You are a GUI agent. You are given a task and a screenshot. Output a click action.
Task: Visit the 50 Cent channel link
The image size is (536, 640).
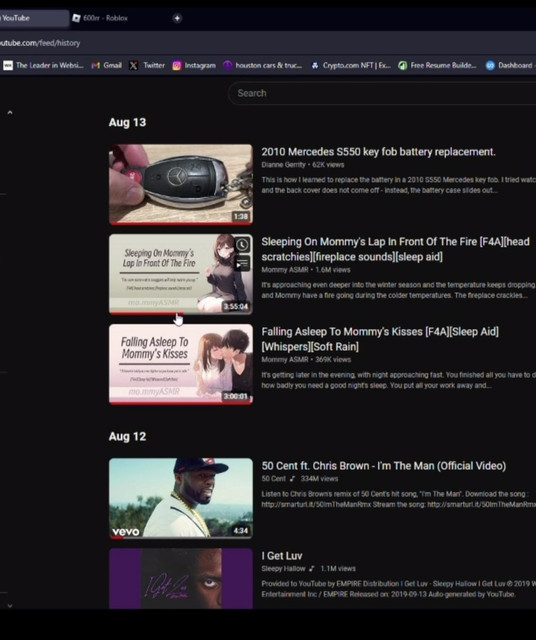tap(274, 479)
